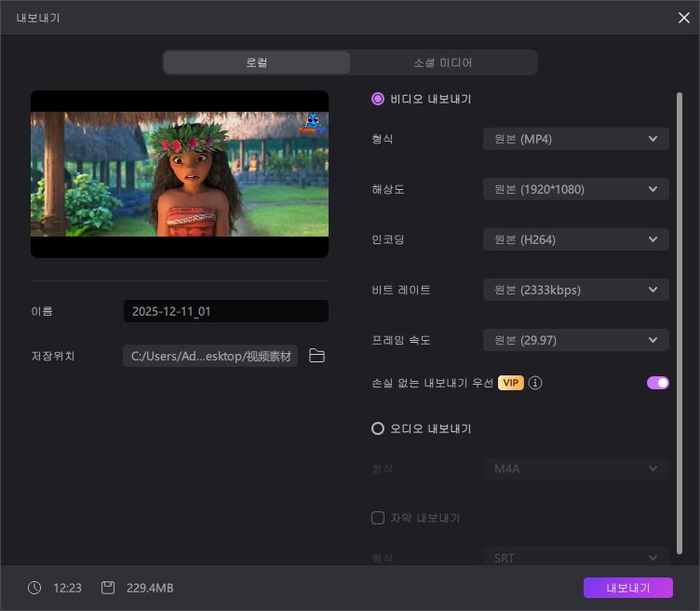The height and width of the screenshot is (611, 700).
Task: Select the 비디오 내보내기 radio button
Action: click(x=378, y=99)
